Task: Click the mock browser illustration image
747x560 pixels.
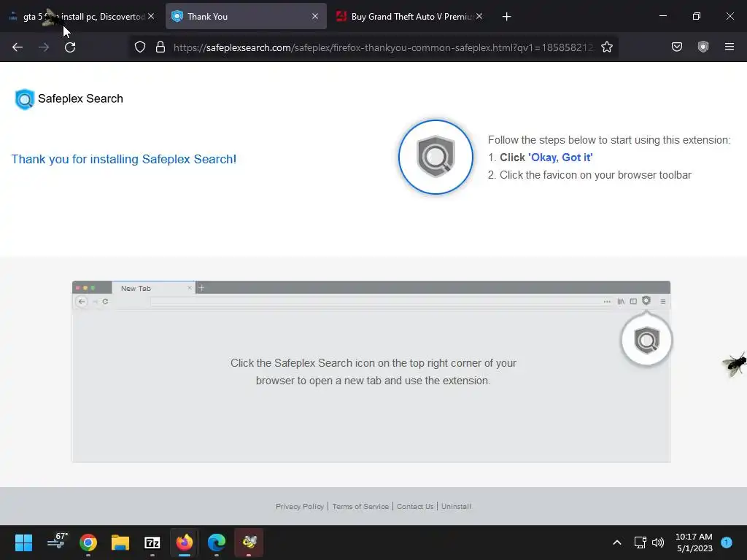Action: (371, 371)
